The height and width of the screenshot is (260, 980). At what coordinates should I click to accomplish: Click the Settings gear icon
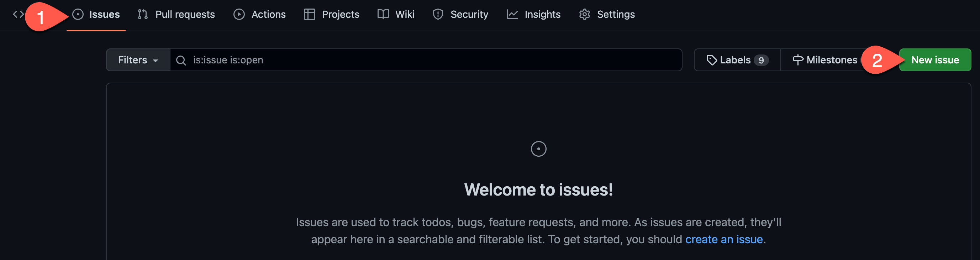[x=584, y=15]
